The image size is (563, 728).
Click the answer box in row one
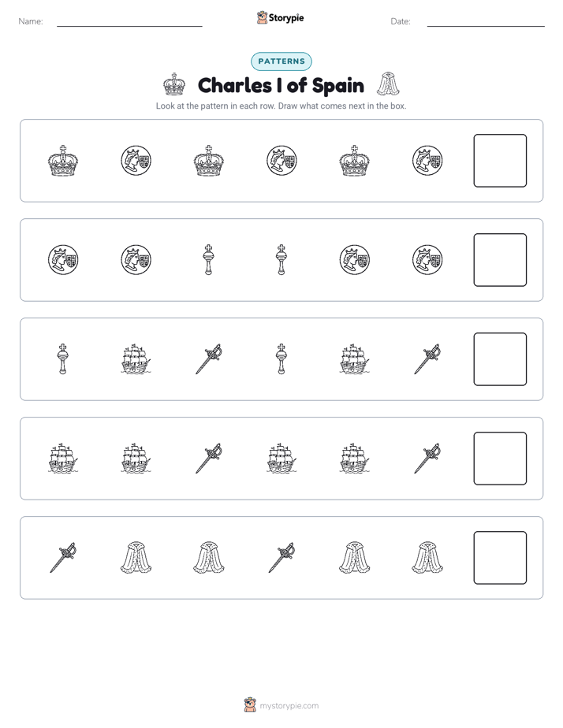click(x=500, y=161)
